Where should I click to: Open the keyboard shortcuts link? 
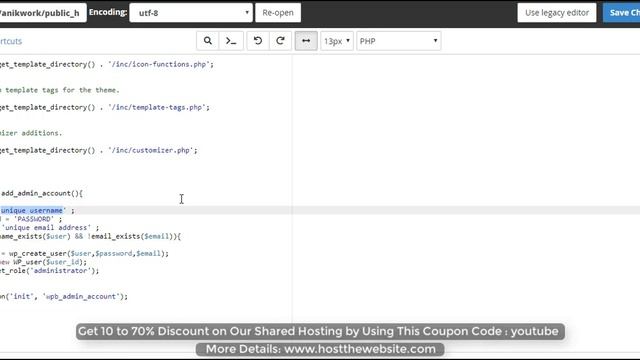pyautogui.click(x=11, y=41)
